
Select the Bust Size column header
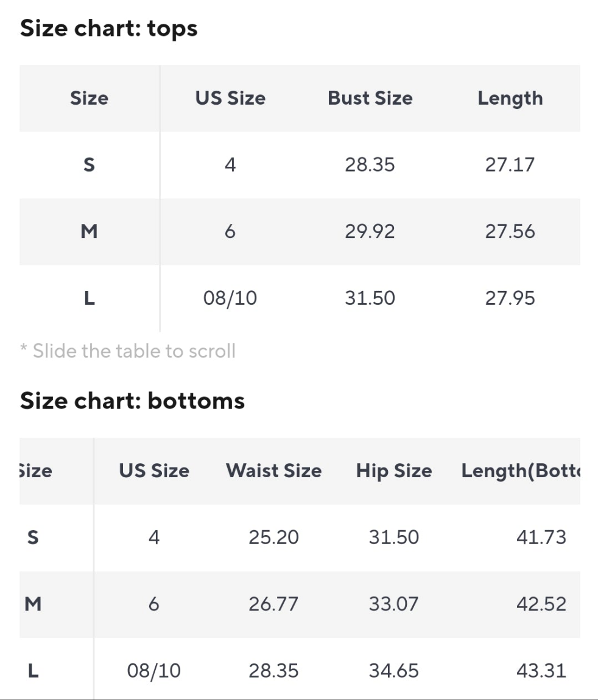(370, 98)
